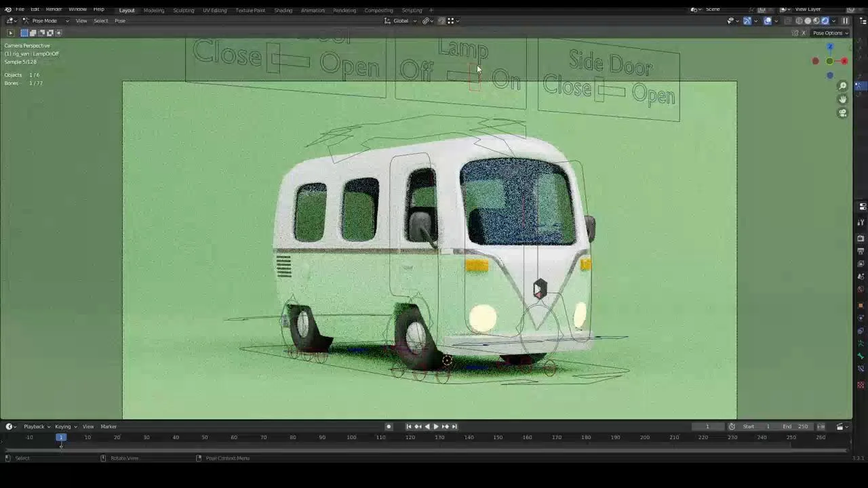Screen dimensions: 868x488
Task: Open the object visibility eye dropdown
Action: (733, 21)
